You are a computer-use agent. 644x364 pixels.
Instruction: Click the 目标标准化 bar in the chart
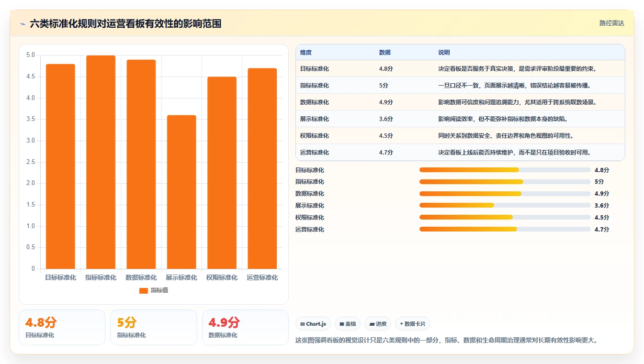61,166
